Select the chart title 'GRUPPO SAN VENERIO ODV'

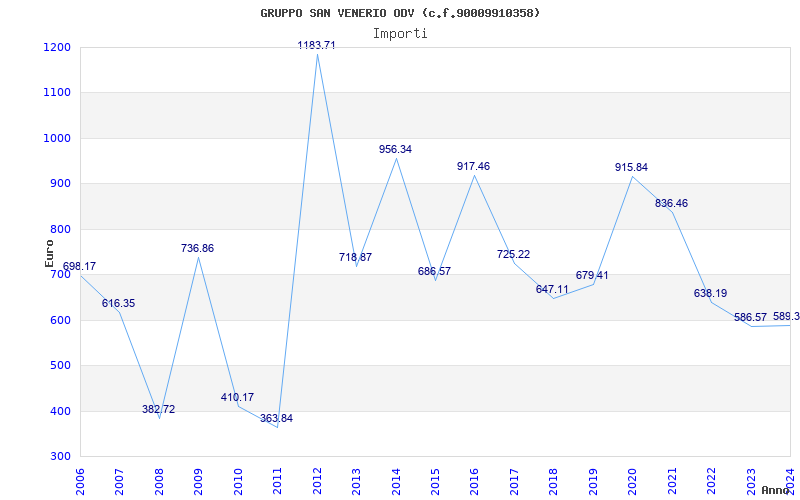(x=337, y=13)
